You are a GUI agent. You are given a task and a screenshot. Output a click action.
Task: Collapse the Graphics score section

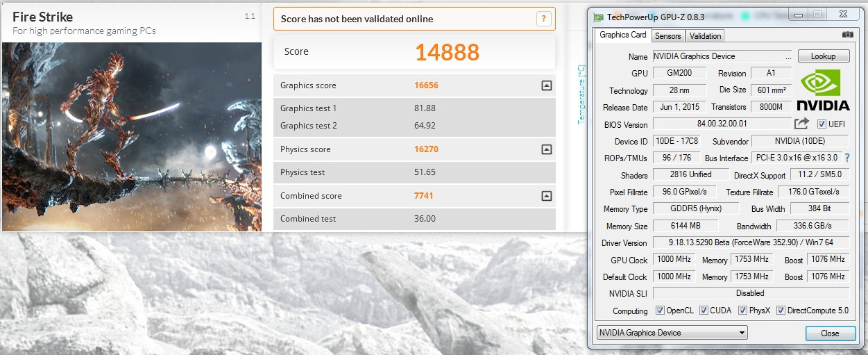(546, 85)
